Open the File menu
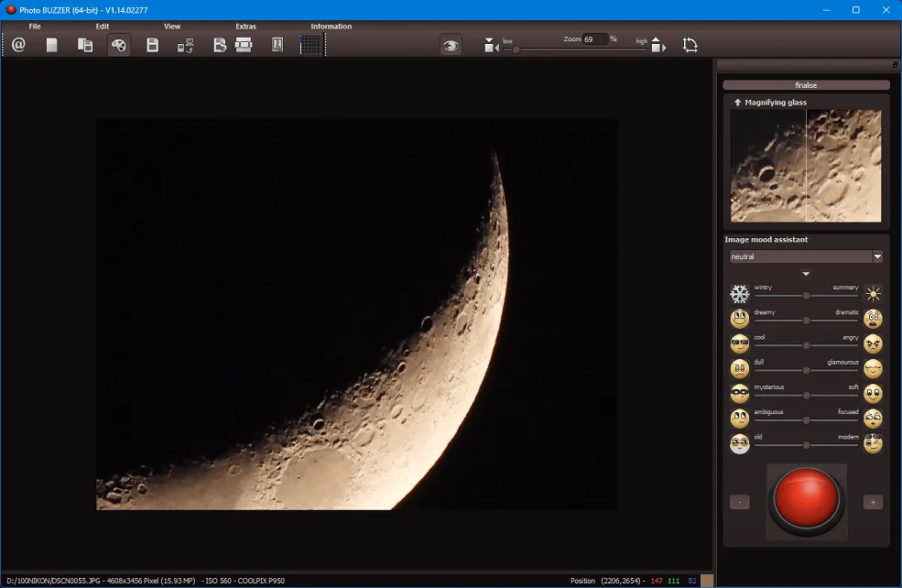This screenshot has height=588, width=902. point(35,27)
